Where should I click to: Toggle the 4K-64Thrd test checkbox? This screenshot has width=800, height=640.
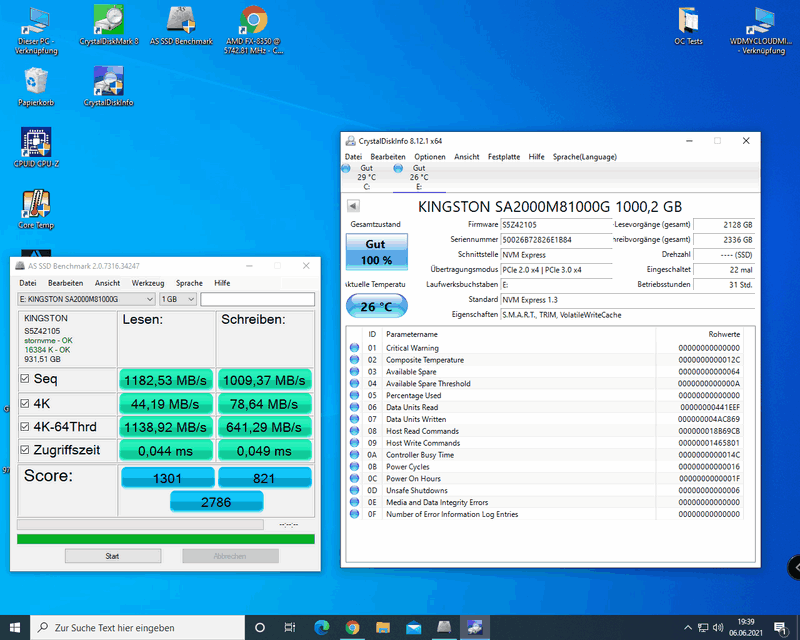point(25,427)
